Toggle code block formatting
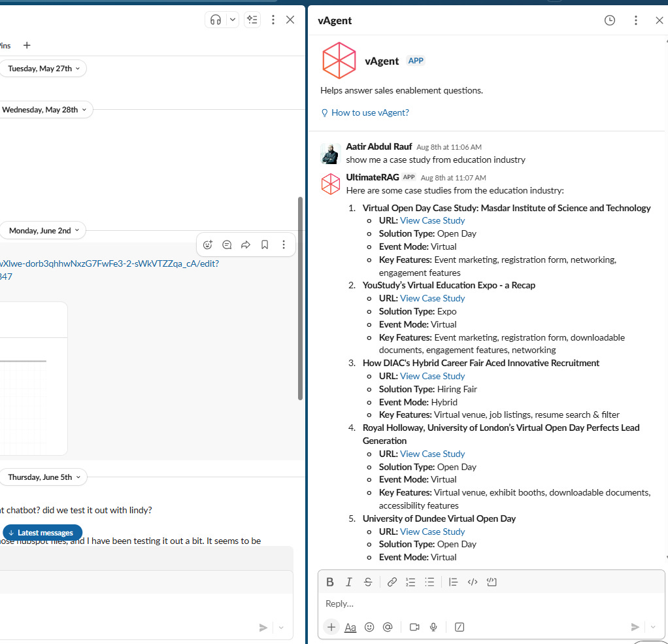The height and width of the screenshot is (644, 668). coord(492,582)
